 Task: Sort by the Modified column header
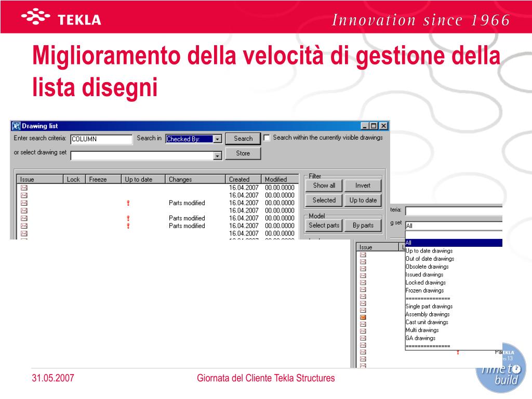tap(280, 179)
